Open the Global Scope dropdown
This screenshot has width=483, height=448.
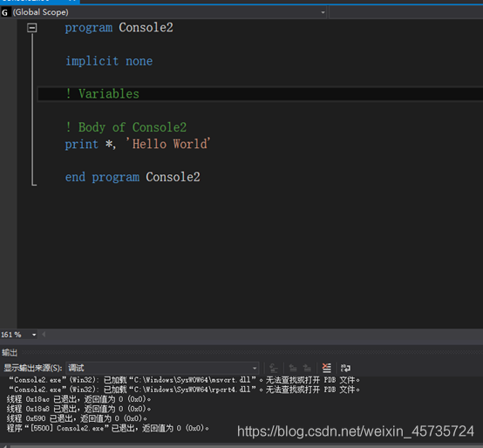[x=323, y=12]
